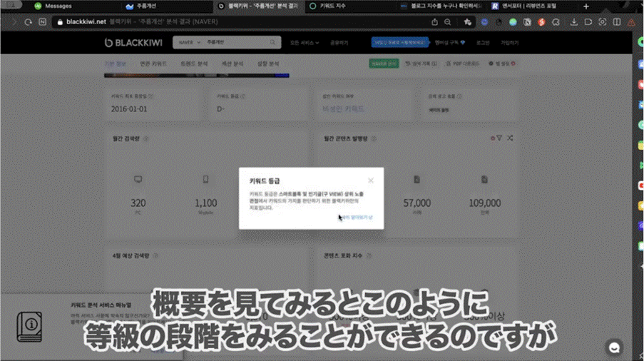Image resolution: width=644 pixels, height=361 pixels.
Task: Click the 로그인 link
Action: point(483,43)
